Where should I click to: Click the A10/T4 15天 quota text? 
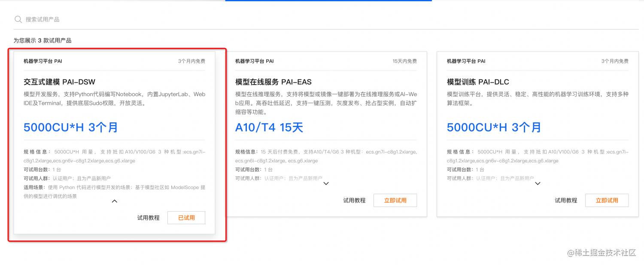269,127
